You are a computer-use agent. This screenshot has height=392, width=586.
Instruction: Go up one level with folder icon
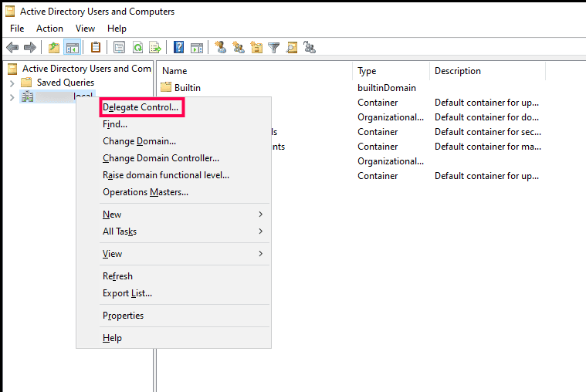click(54, 48)
